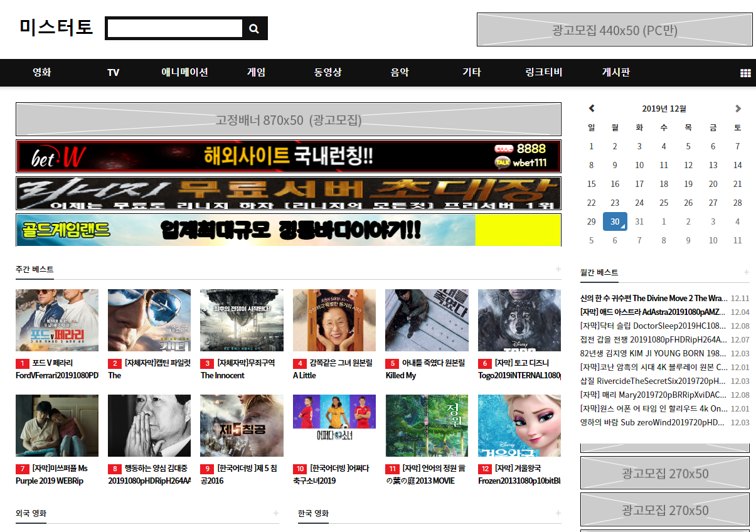Focus the search input field

coord(175,28)
